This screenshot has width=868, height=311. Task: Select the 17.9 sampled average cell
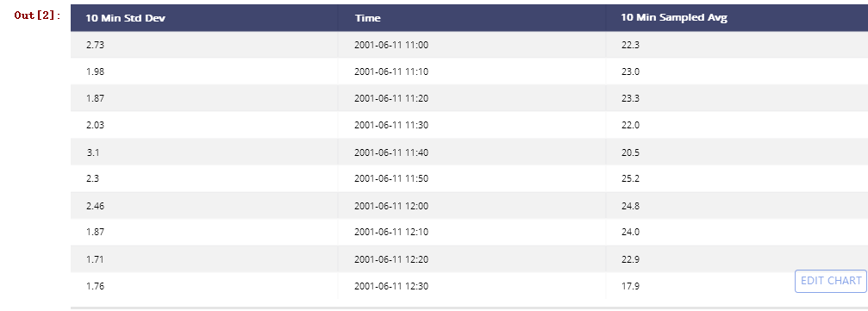630,287
